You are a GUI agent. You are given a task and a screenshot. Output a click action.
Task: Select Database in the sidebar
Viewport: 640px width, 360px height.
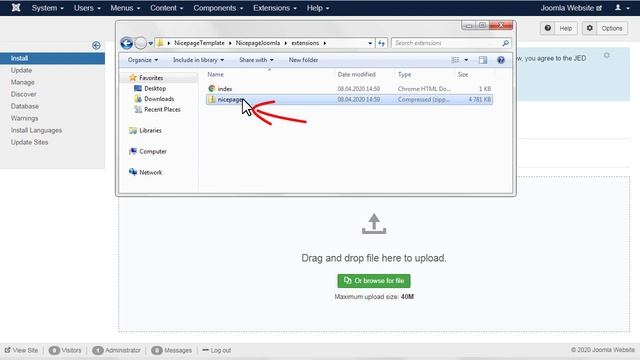tap(24, 106)
